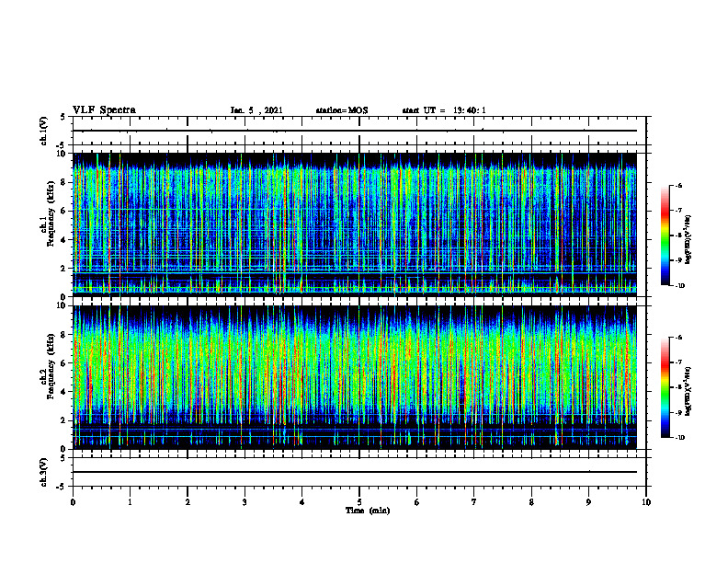This screenshot has height=563, width=728.
Task: Click the ch.1 voltage trace line
Action: coord(355,131)
